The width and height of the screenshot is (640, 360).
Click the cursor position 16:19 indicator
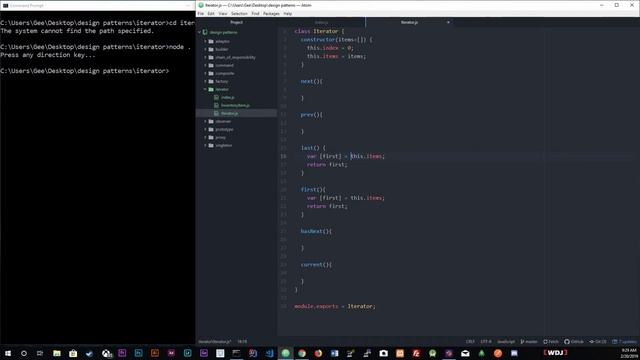point(242,342)
